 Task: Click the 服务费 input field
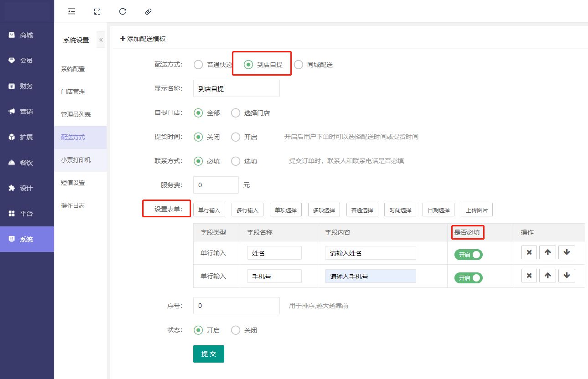[216, 185]
